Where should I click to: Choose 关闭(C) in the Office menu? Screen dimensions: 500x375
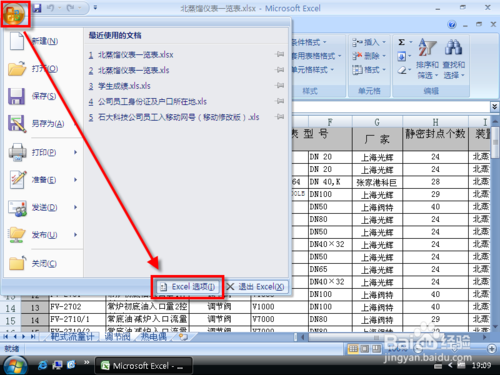43,264
